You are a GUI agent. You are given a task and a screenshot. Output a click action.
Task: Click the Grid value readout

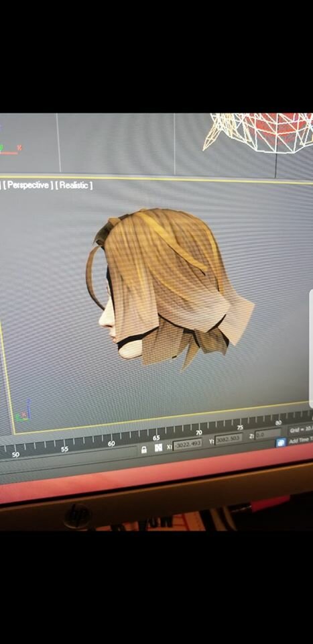(301, 430)
